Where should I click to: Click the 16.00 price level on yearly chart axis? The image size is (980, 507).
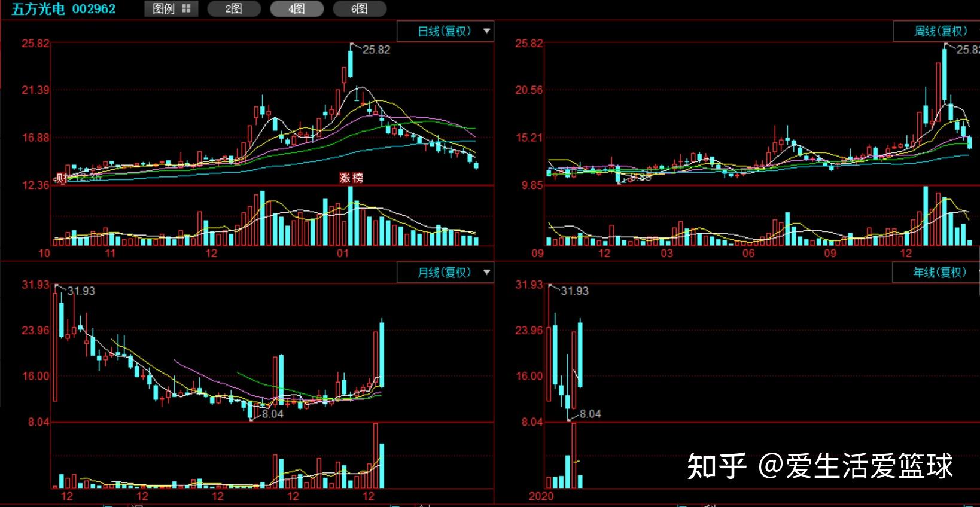(529, 376)
